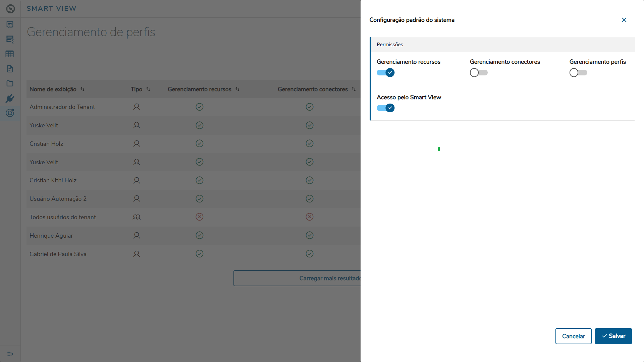Sort by Tipo column arrows
This screenshot has height=362, width=644.
coord(148,89)
